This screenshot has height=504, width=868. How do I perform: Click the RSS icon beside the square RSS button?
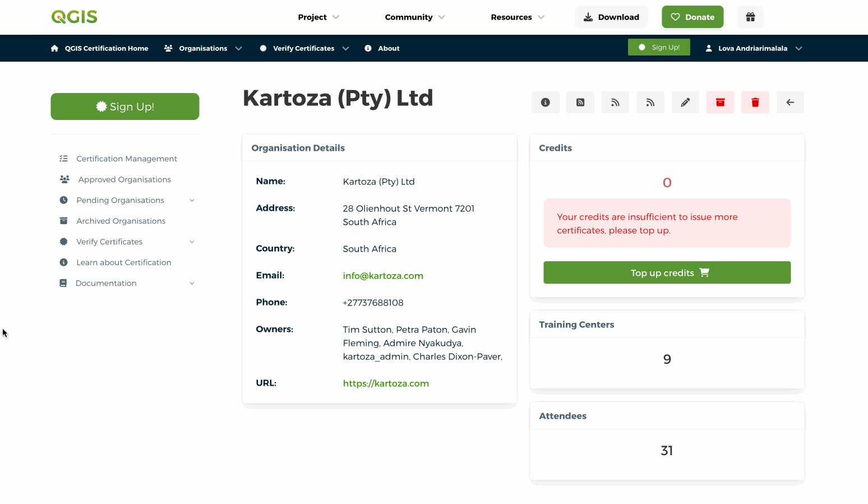(616, 103)
